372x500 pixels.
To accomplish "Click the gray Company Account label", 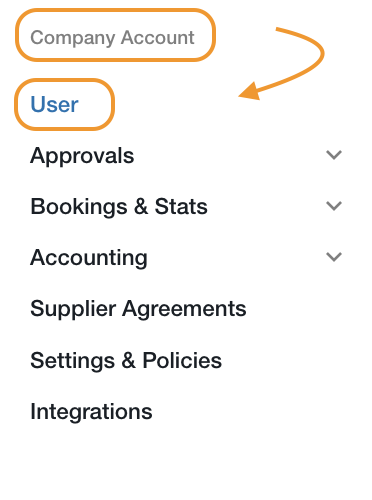I will 112,38.
